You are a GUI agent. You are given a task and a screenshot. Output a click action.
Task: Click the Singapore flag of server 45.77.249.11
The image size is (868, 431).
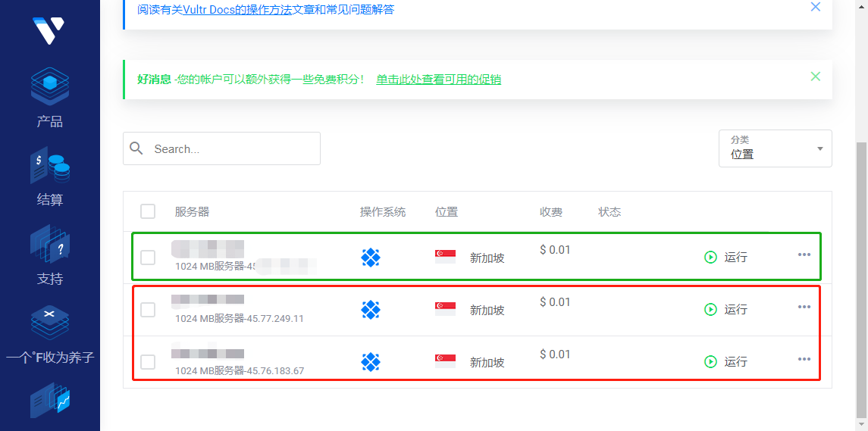coord(445,309)
